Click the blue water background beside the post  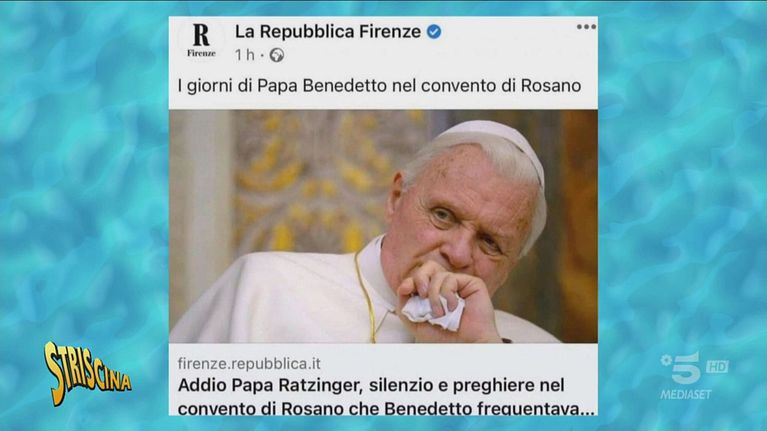[83, 196]
